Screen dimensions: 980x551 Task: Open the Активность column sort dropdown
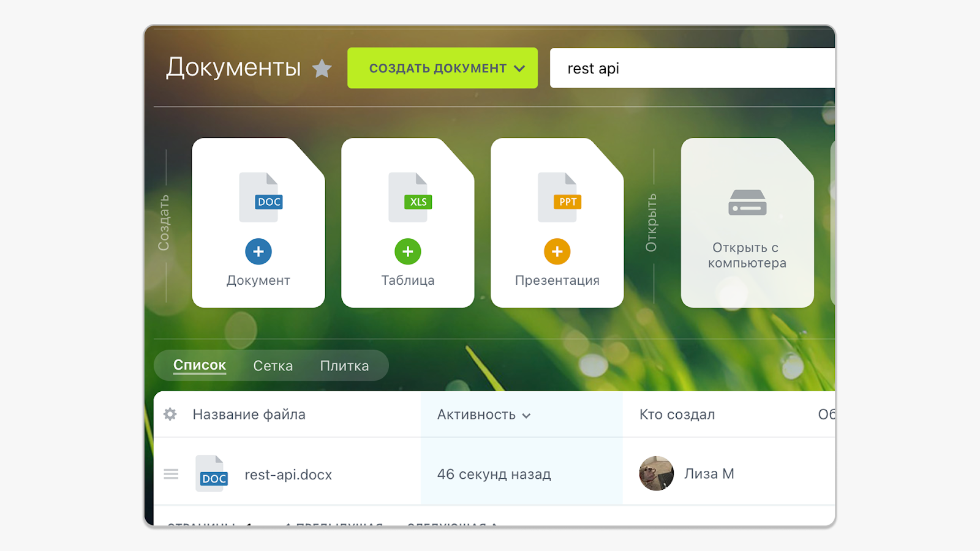pos(484,415)
